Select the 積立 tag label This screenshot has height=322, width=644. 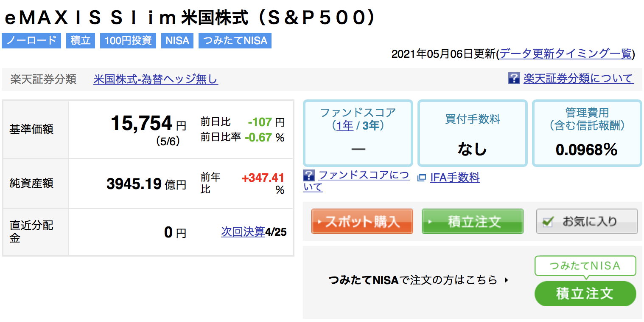point(81,41)
